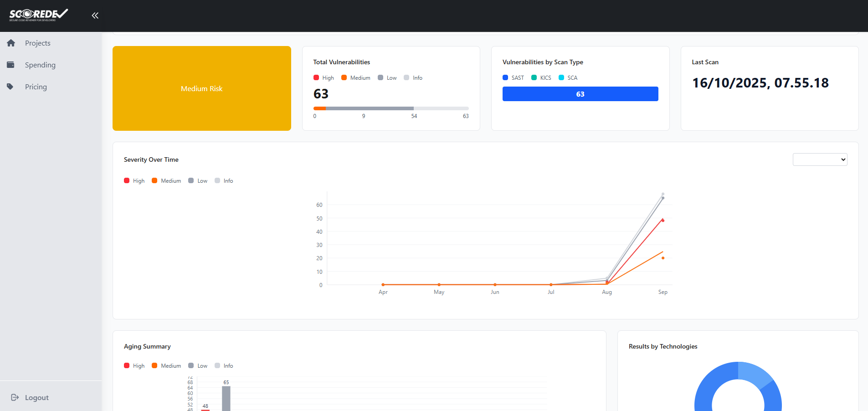The image size is (868, 411).
Task: Click the gray Aging Summary bar labeled 65
Action: point(226,399)
